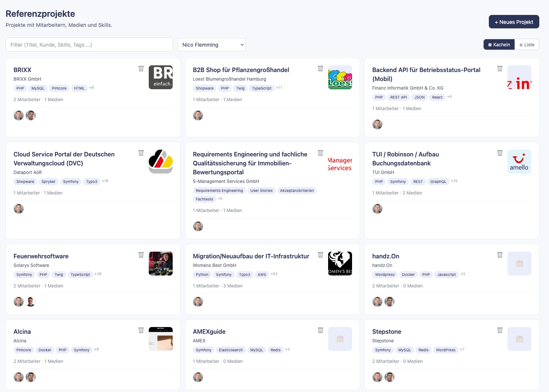Expand +15 skills on TUI / Robinson card
This screenshot has width=549, height=392.
click(454, 181)
